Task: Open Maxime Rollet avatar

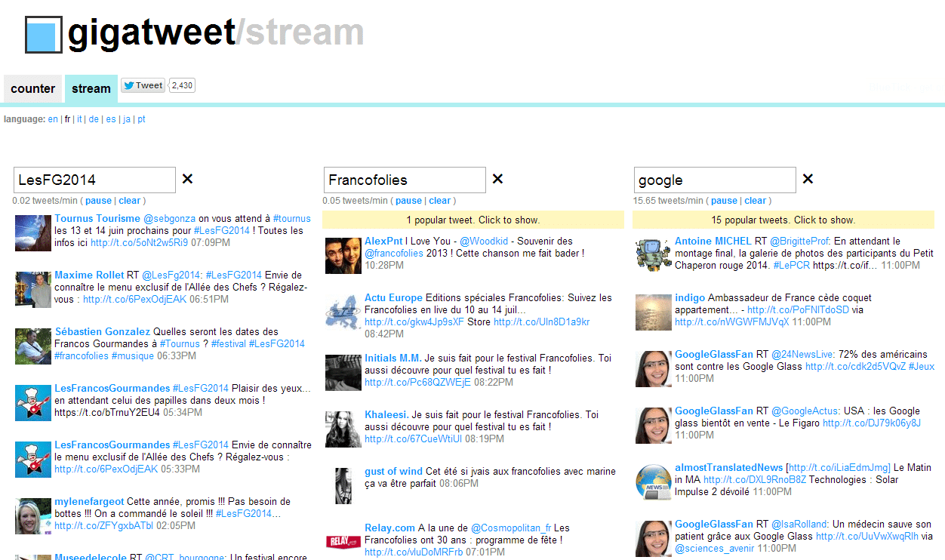Action: click(x=33, y=289)
